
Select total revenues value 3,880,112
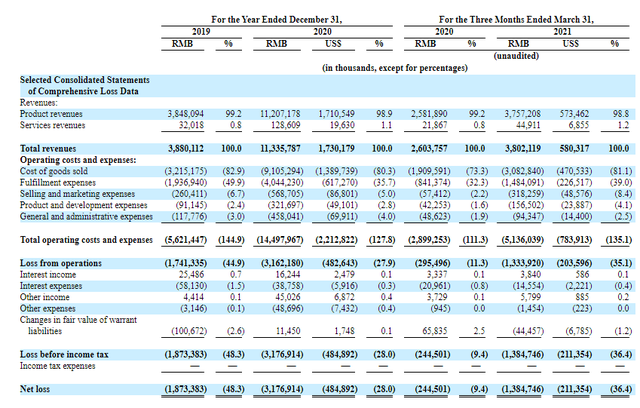(186, 149)
